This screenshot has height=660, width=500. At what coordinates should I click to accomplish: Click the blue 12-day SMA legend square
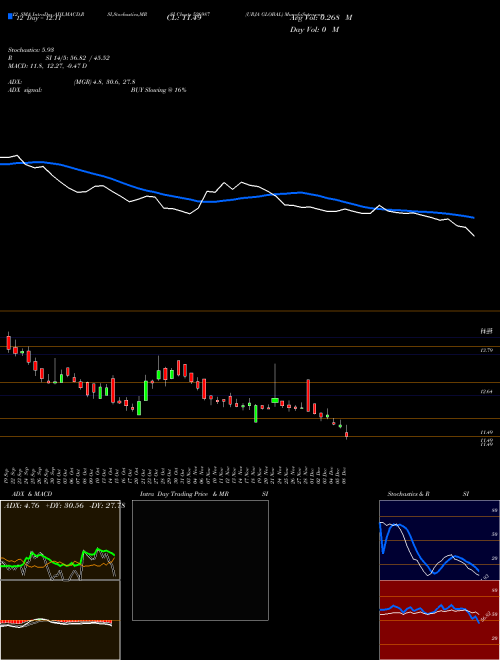click(10, 16)
